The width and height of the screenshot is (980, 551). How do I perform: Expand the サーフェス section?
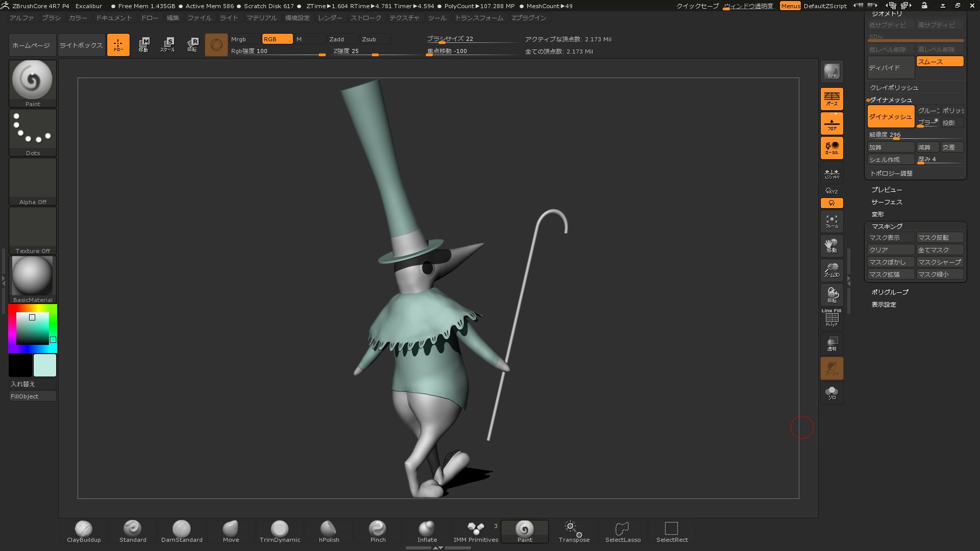click(x=887, y=202)
